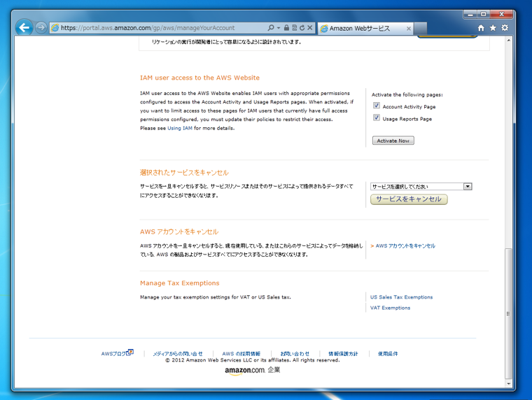This screenshot has height=400, width=532.
Task: Click the IE page icon beside the URL
Action: 55,28
